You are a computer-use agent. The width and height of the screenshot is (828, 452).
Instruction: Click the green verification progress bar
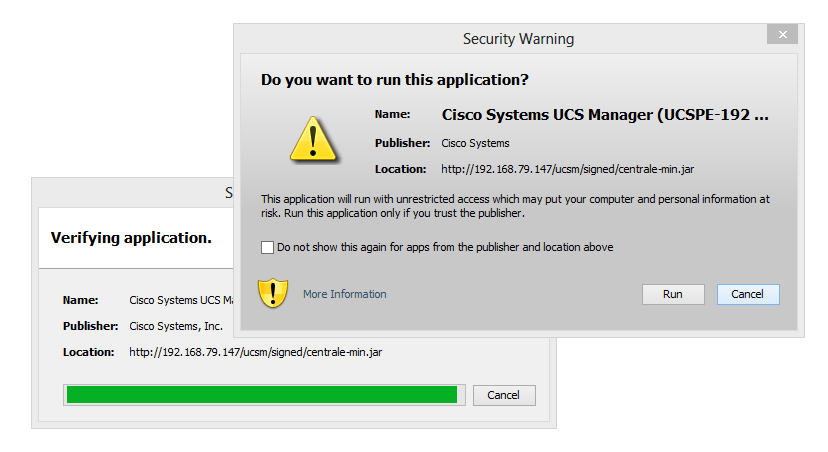261,395
